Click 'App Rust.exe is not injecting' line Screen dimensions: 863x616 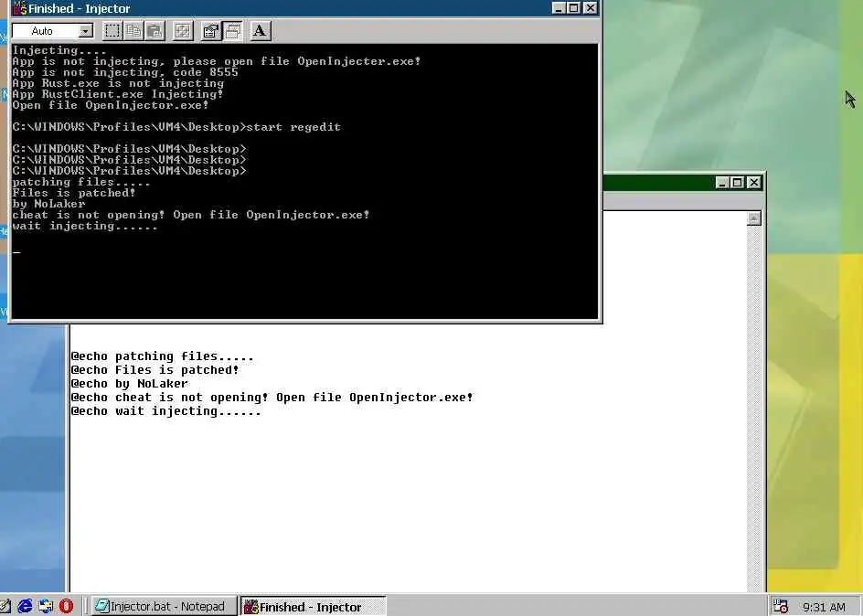[118, 83]
